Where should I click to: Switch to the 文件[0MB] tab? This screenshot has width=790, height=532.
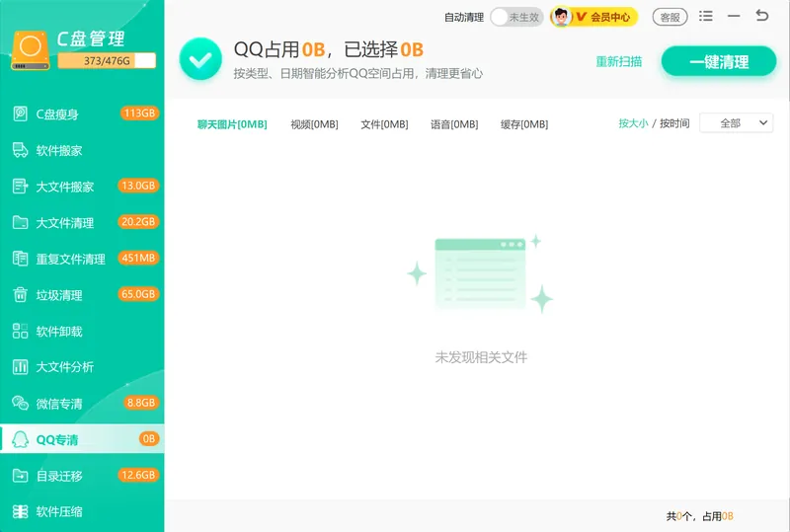[x=384, y=124]
